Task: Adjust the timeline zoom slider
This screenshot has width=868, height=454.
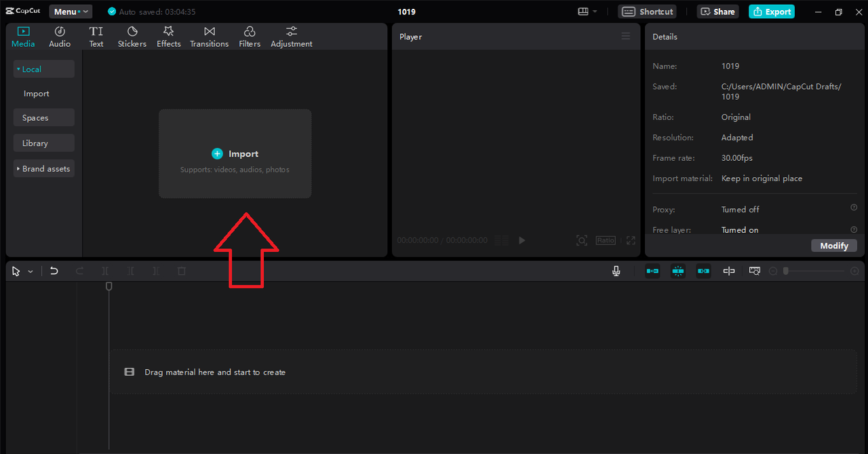Action: tap(815, 271)
